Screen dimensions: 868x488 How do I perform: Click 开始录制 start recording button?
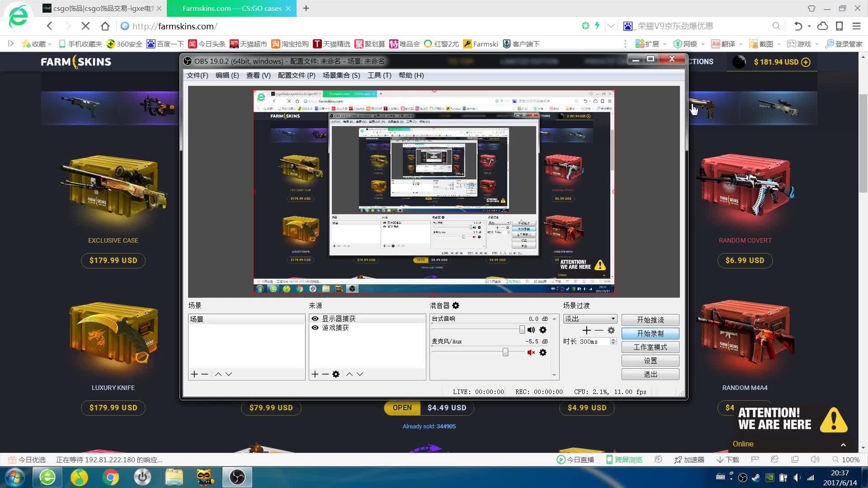[x=650, y=333]
